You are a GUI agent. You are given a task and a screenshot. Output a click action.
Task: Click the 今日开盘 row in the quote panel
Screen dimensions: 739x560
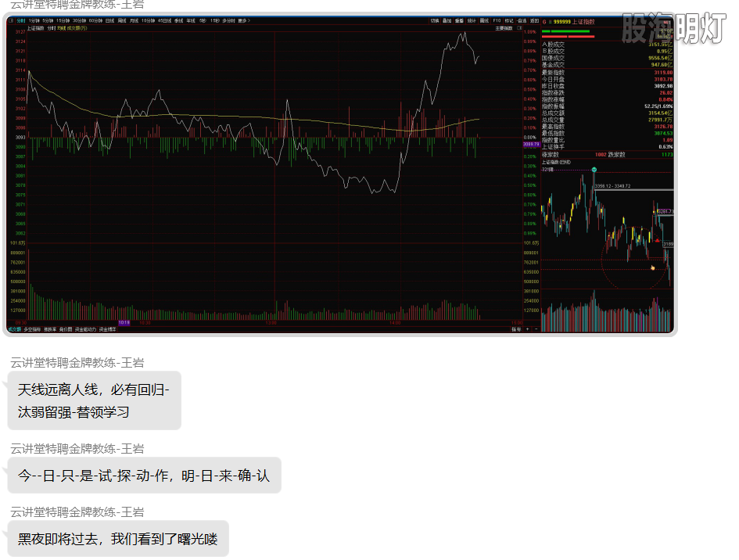(x=607, y=79)
